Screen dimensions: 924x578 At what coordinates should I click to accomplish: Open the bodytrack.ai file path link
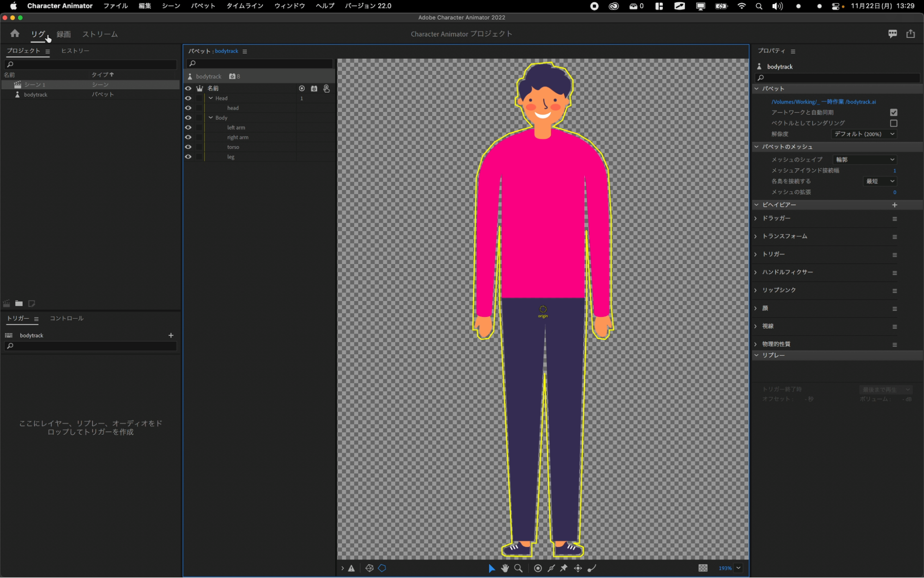pos(823,102)
